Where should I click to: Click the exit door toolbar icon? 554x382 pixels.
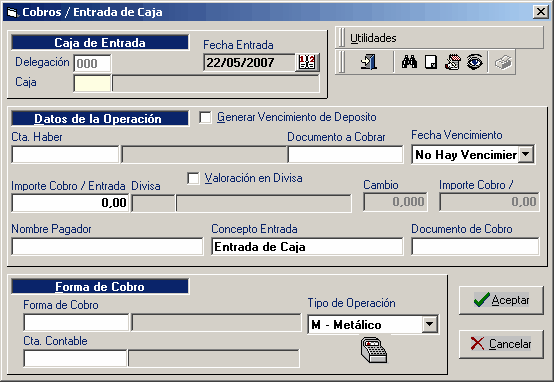click(369, 62)
